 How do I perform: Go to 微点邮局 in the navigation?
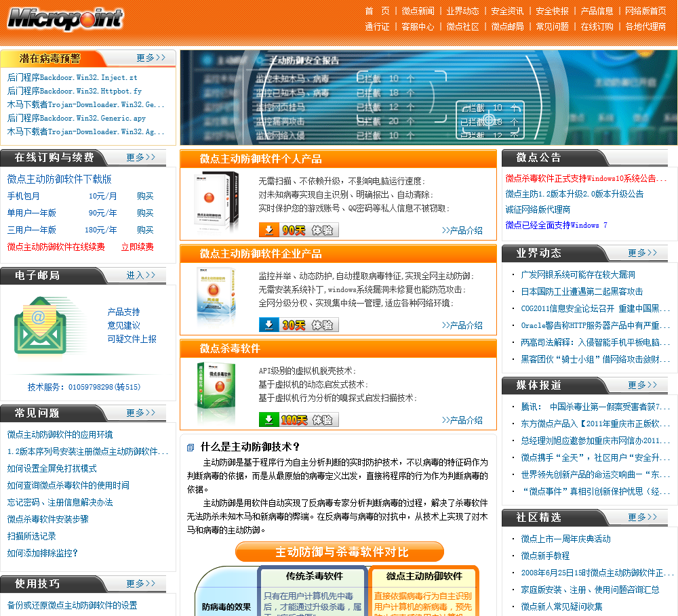[x=507, y=27]
